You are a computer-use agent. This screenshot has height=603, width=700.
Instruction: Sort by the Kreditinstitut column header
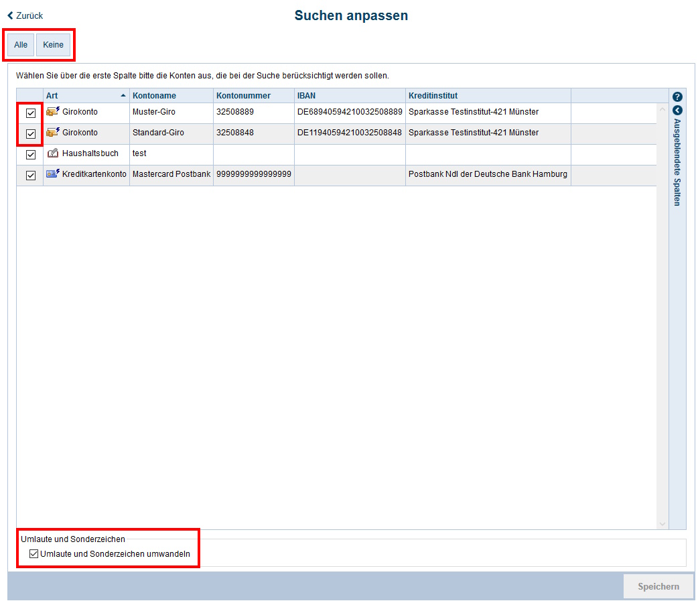point(488,96)
